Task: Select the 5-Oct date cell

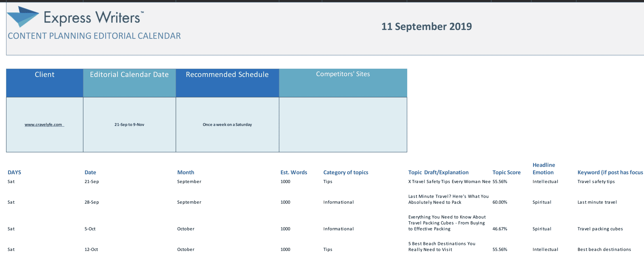Action: [x=90, y=229]
